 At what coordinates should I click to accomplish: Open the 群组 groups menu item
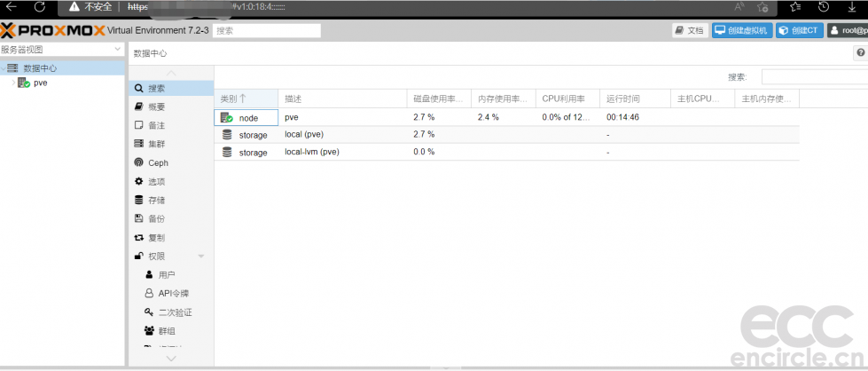coord(171,331)
